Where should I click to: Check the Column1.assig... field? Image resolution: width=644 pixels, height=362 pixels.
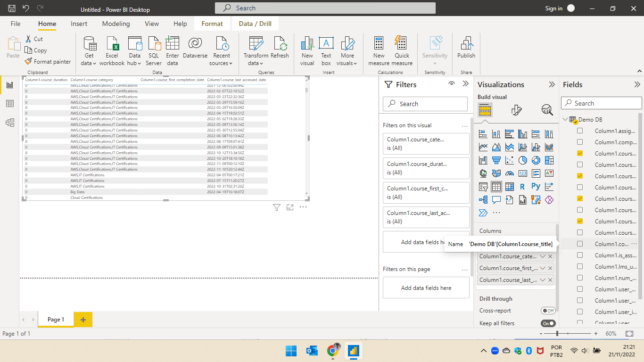click(x=580, y=131)
